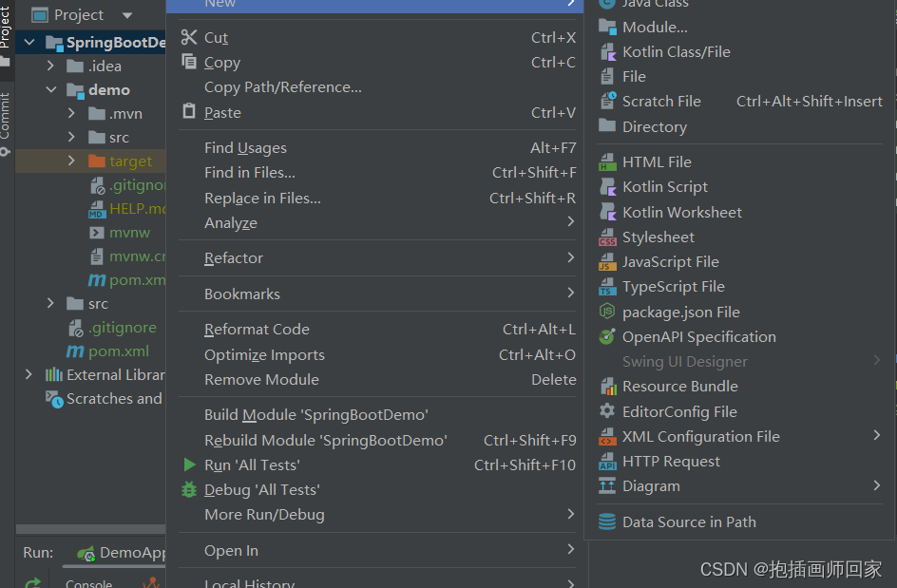Image resolution: width=897 pixels, height=588 pixels.
Task: Select pom.xml under demo folder
Action: [x=126, y=280]
